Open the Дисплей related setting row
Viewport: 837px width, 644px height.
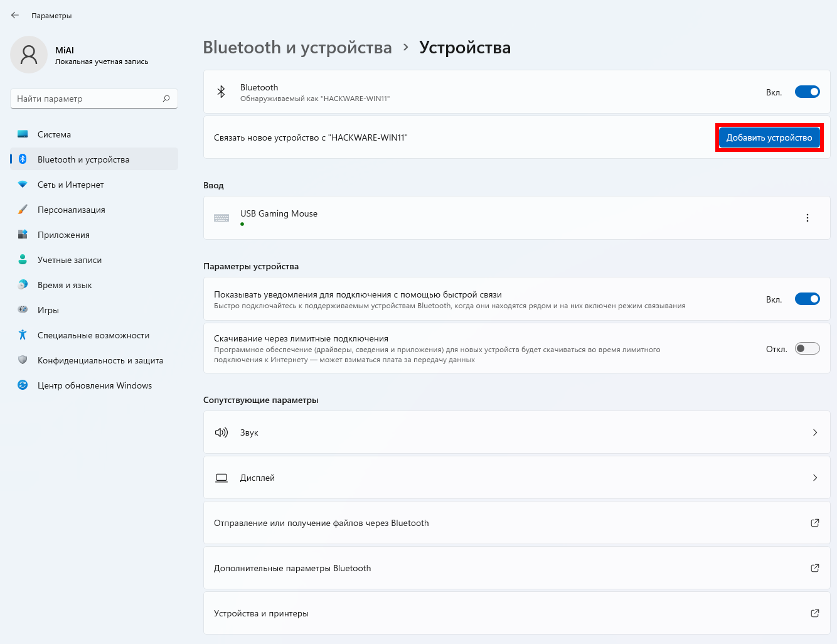[x=517, y=478]
